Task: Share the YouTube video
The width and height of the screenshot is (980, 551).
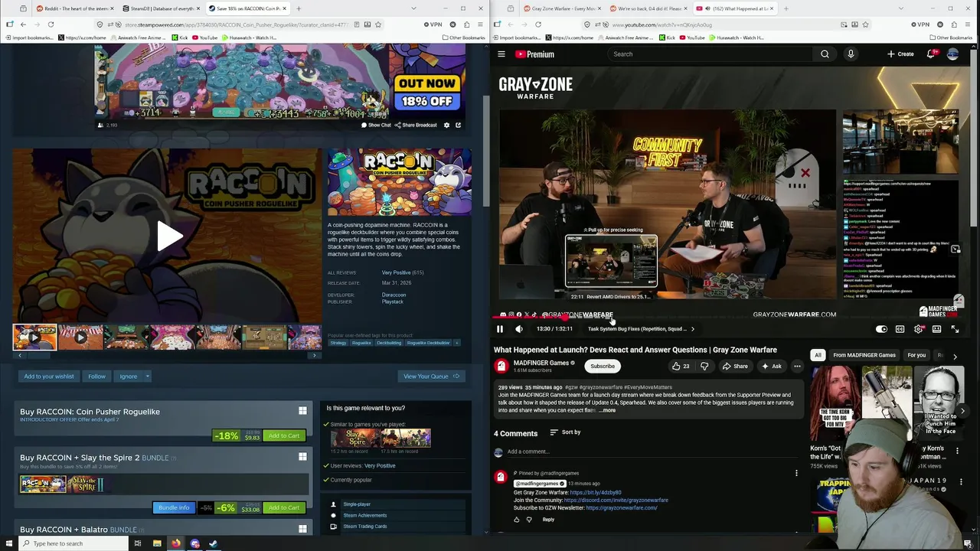Action: (735, 367)
